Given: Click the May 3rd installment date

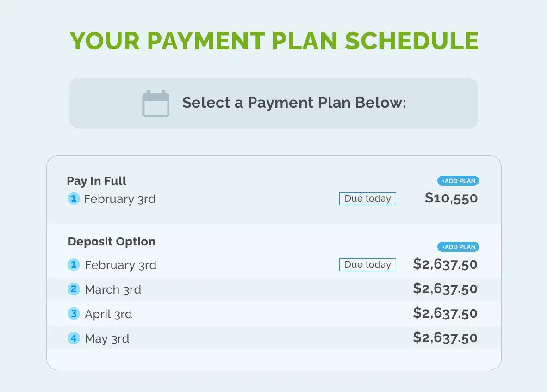Looking at the screenshot, I should (107, 339).
